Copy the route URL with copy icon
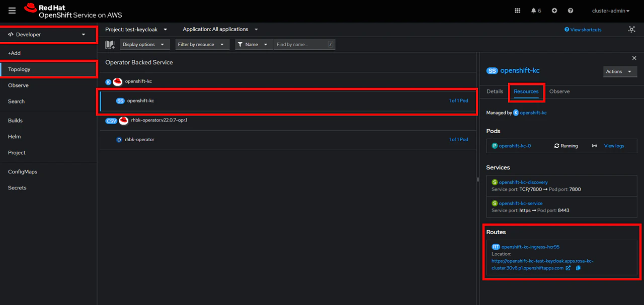Screen dimensions: 644x305 578,268
